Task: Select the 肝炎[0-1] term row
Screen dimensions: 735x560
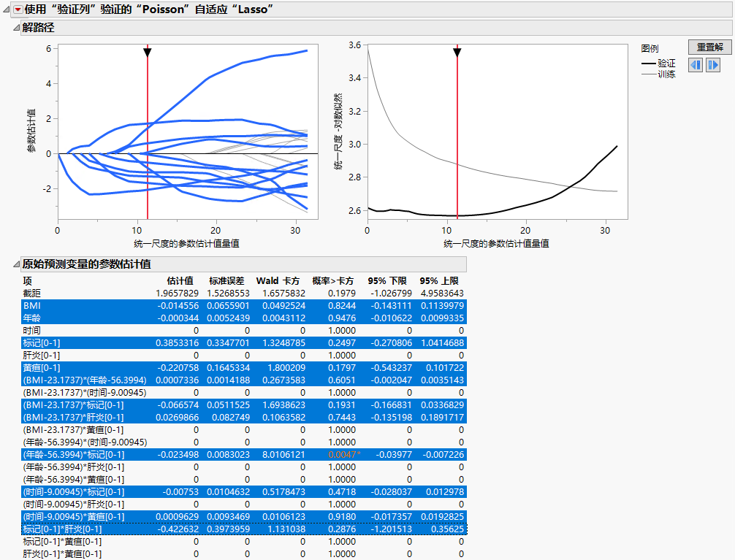Action: click(x=243, y=356)
